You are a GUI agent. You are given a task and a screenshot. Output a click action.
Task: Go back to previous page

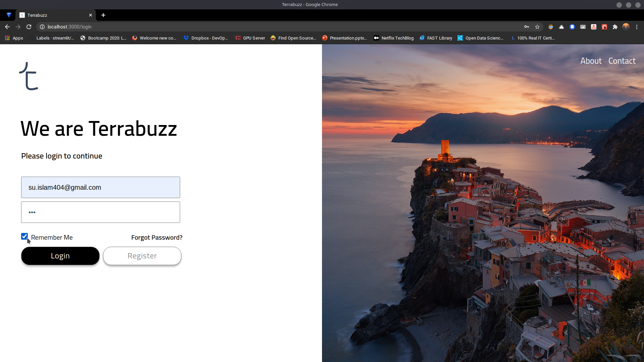(7, 27)
